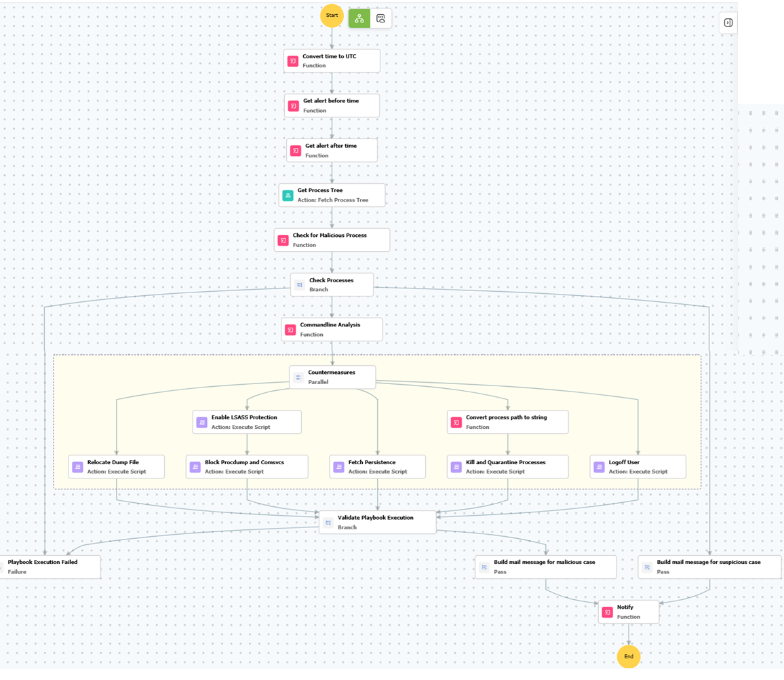The image size is (784, 680).
Task: Click 'Branch' under the Check Processes node
Action: click(x=319, y=290)
